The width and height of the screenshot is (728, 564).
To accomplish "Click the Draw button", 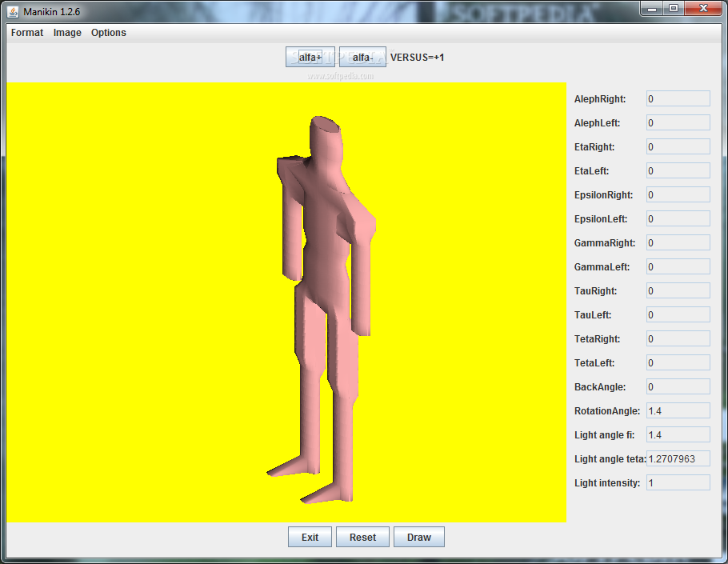I will [418, 537].
